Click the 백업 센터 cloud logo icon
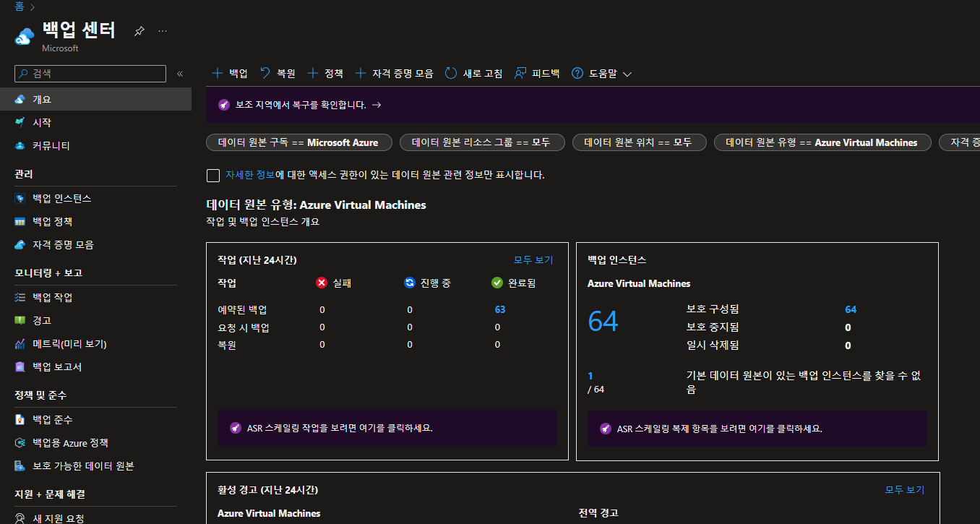The image size is (980, 524). point(25,36)
